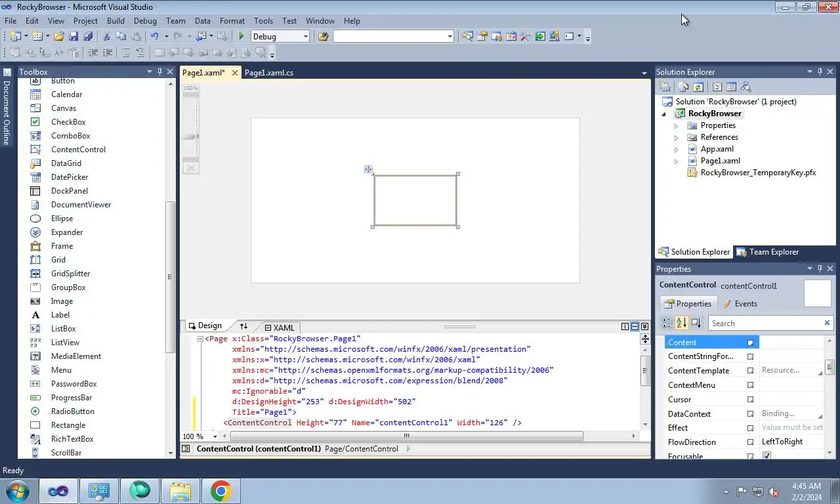840x504 pixels.
Task: Open Toolbox via wrench-hammer toolbar icon
Action: 525,36
